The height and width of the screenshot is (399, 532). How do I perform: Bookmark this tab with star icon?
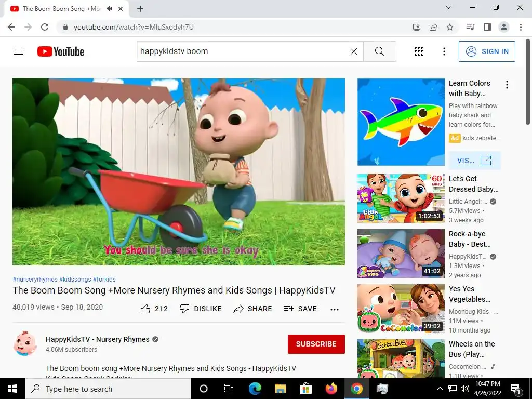click(x=450, y=27)
